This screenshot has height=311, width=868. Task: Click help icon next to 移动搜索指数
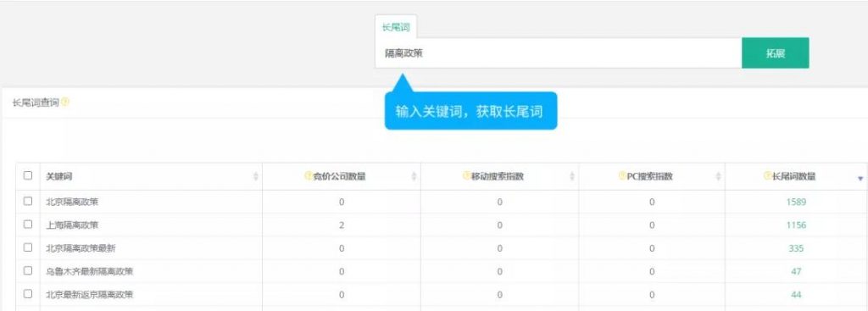click(x=467, y=176)
